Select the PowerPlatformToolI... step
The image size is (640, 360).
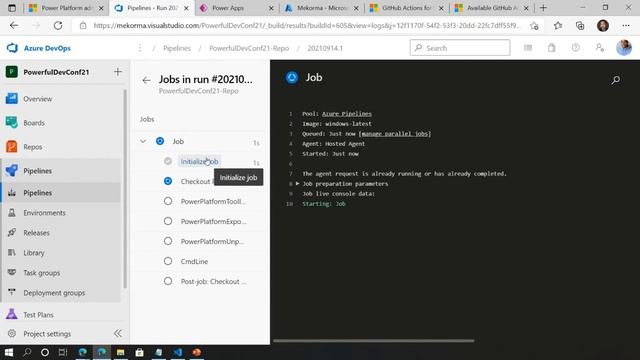click(x=213, y=201)
